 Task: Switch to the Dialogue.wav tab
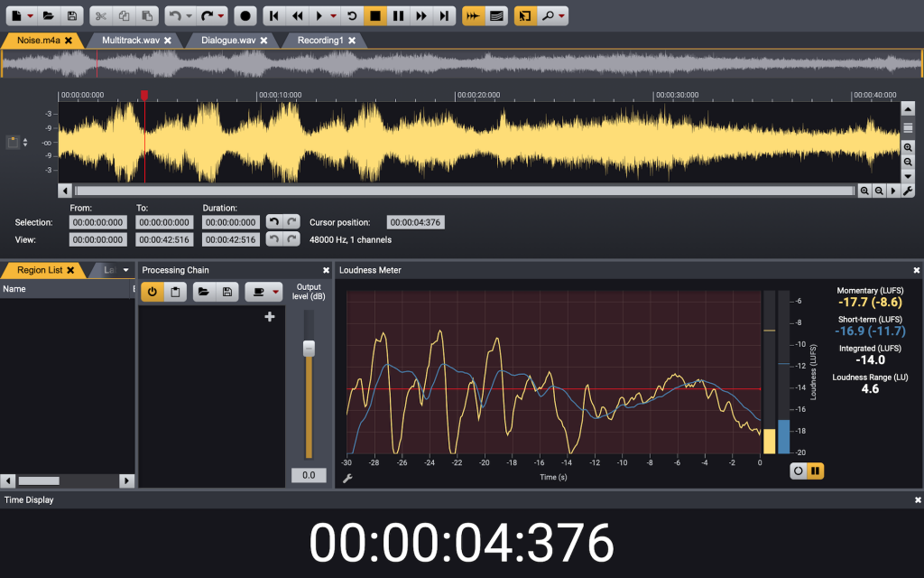(227, 41)
